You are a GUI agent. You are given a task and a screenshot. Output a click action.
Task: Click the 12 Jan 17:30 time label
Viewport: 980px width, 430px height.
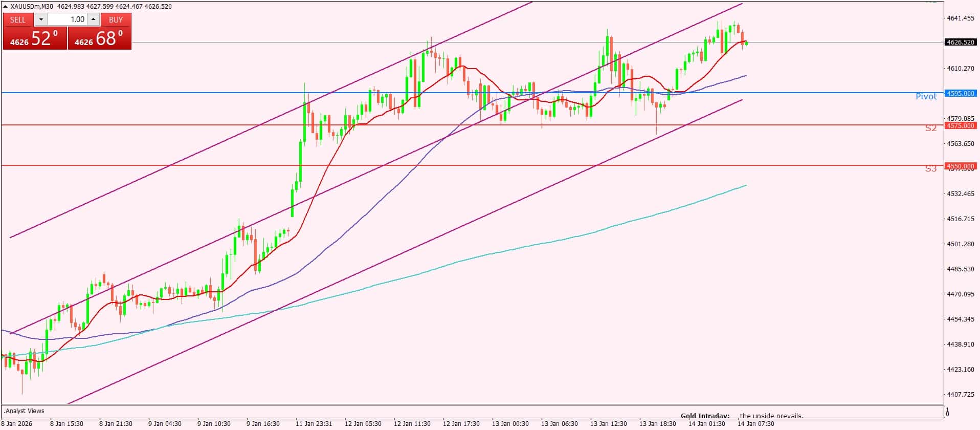click(461, 424)
